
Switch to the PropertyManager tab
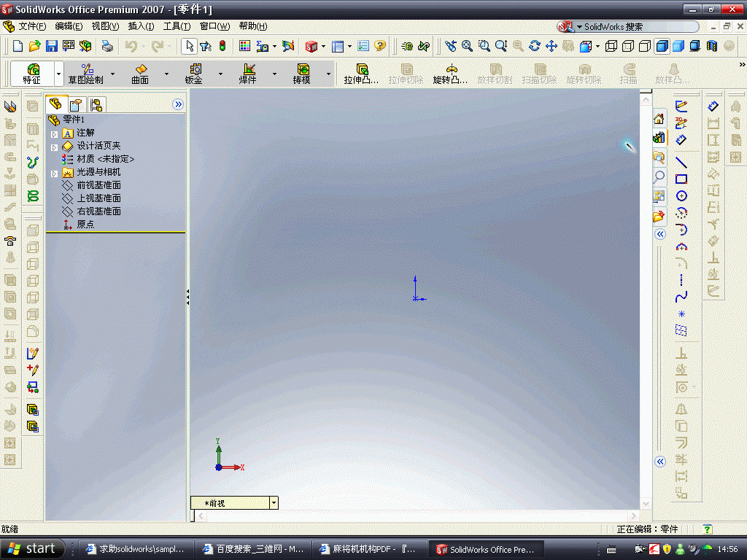[x=76, y=104]
